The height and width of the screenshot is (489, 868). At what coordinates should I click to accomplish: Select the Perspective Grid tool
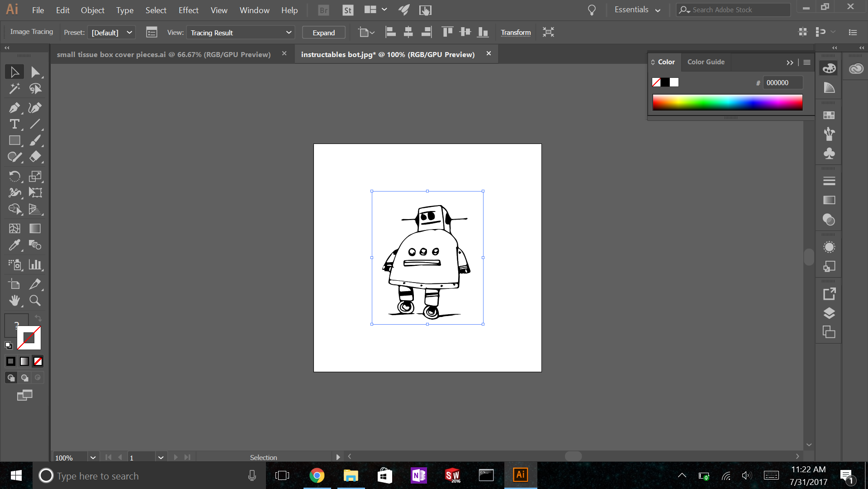click(35, 209)
